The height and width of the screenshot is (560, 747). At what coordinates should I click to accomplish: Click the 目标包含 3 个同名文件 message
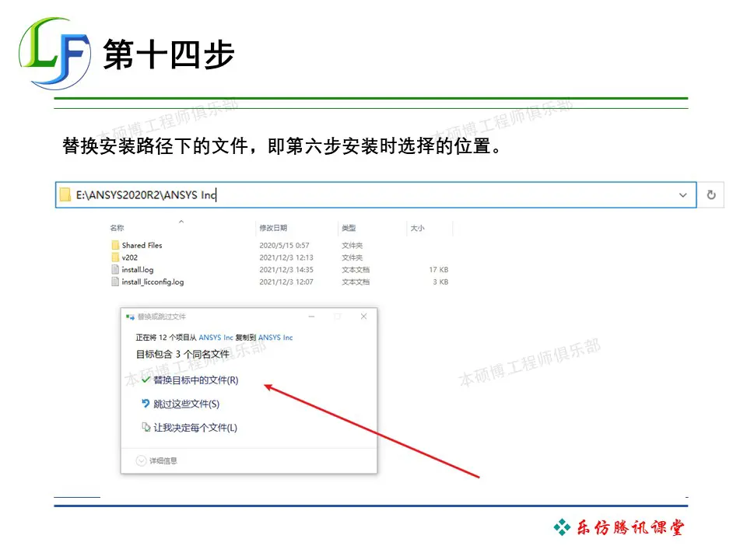(182, 355)
